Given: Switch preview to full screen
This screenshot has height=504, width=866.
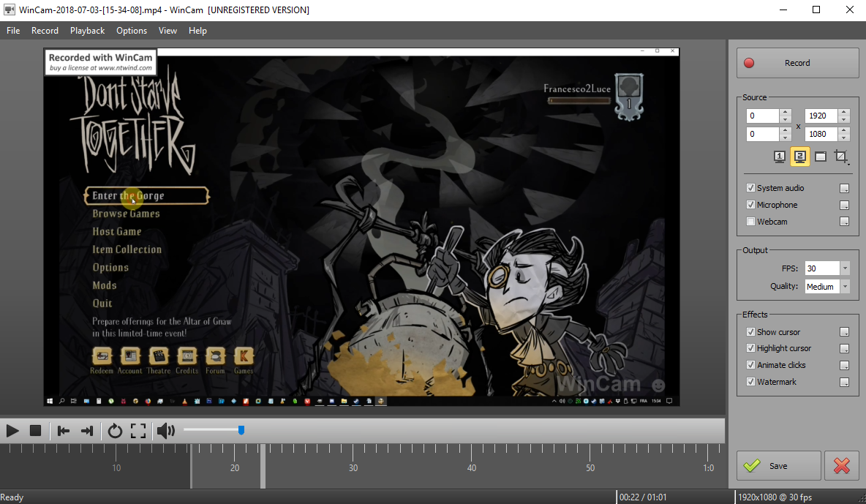Looking at the screenshot, I should tap(138, 431).
